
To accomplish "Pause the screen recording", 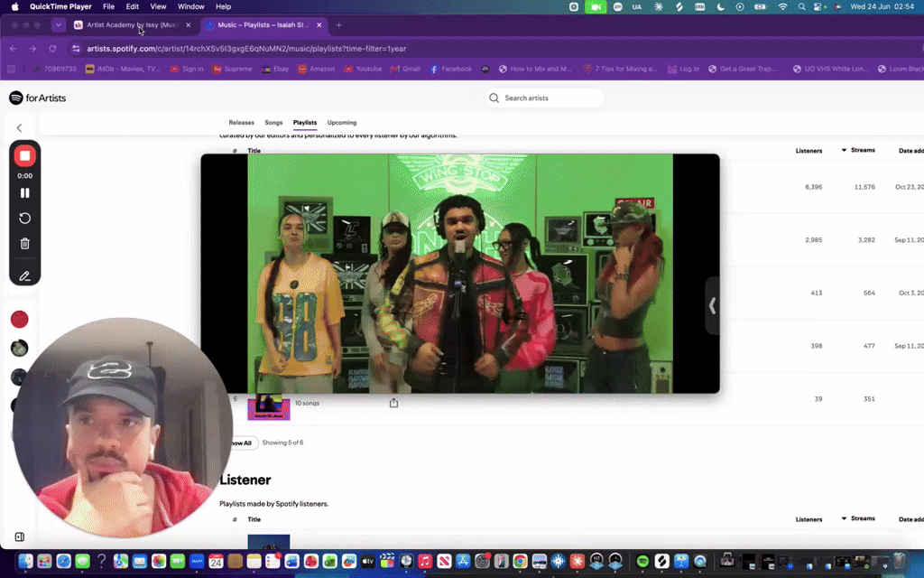I will click(24, 193).
